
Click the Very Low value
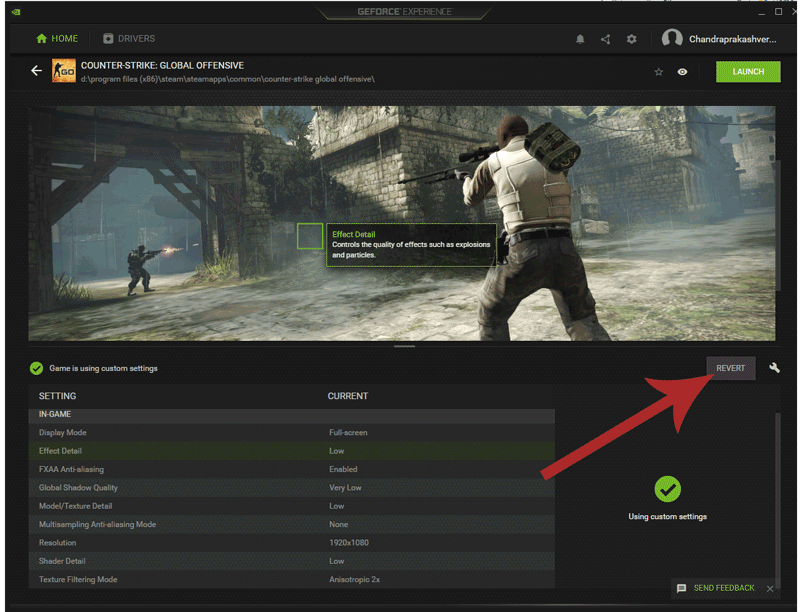pyautogui.click(x=345, y=488)
